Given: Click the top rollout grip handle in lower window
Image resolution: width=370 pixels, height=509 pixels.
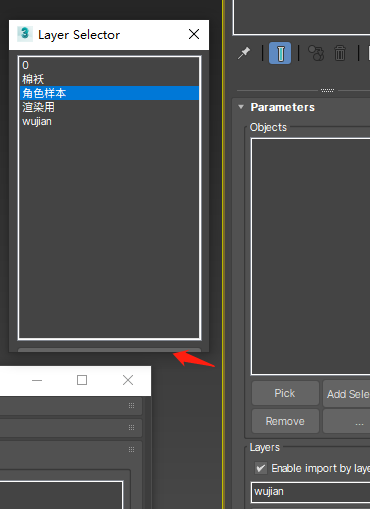Looking at the screenshot, I should click(131, 406).
